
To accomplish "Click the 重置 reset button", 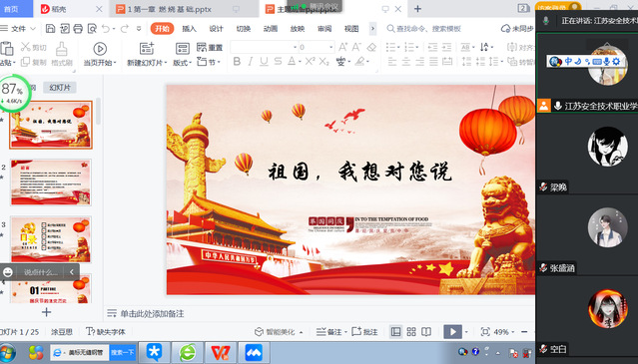I will [x=210, y=48].
